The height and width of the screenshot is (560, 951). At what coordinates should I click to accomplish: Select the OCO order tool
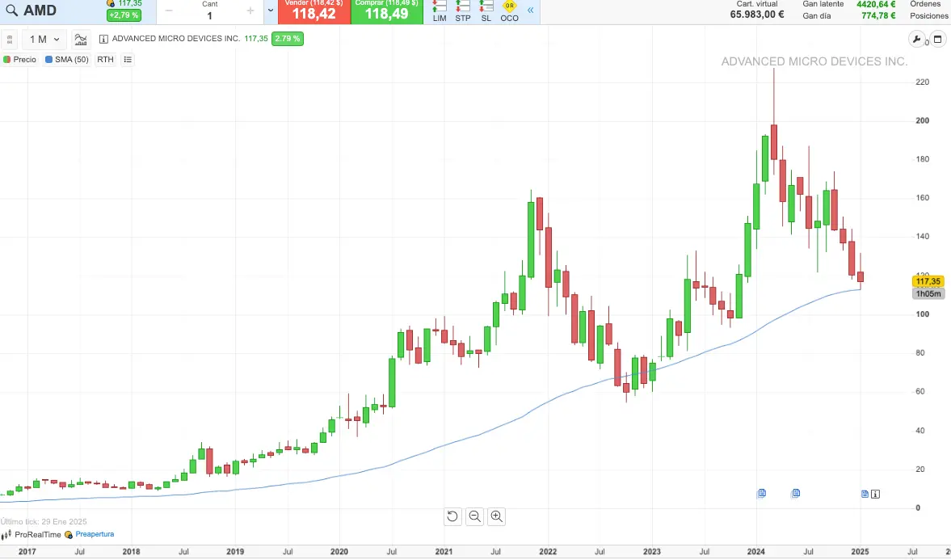click(x=509, y=11)
